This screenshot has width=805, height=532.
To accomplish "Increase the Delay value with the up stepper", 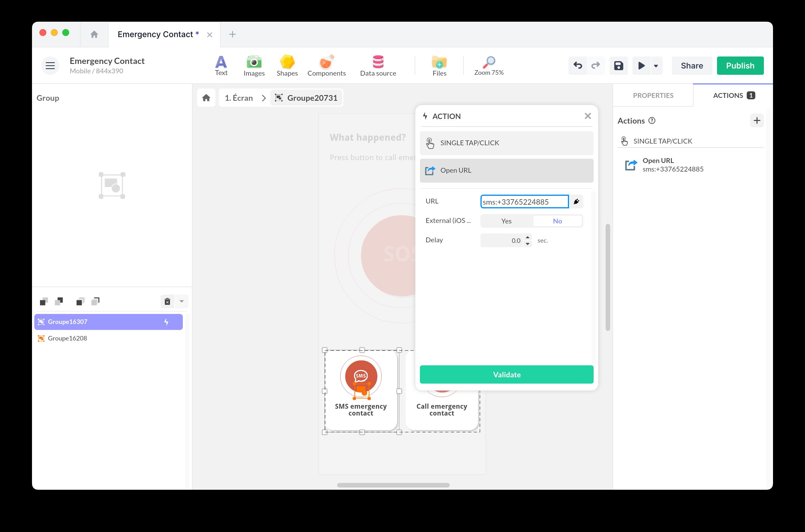I will pyautogui.click(x=527, y=237).
